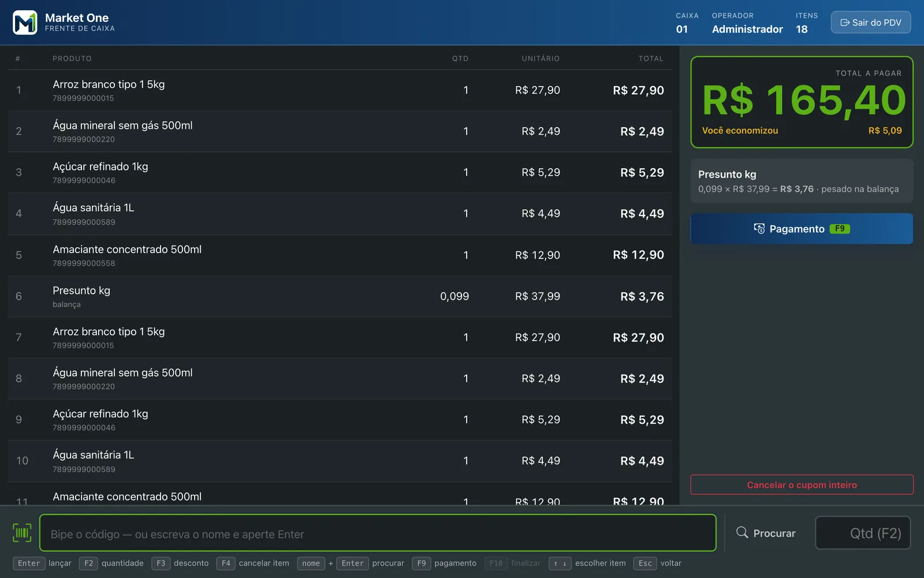This screenshot has width=924, height=578.
Task: Click the barcode scanner icon
Action: click(x=22, y=533)
